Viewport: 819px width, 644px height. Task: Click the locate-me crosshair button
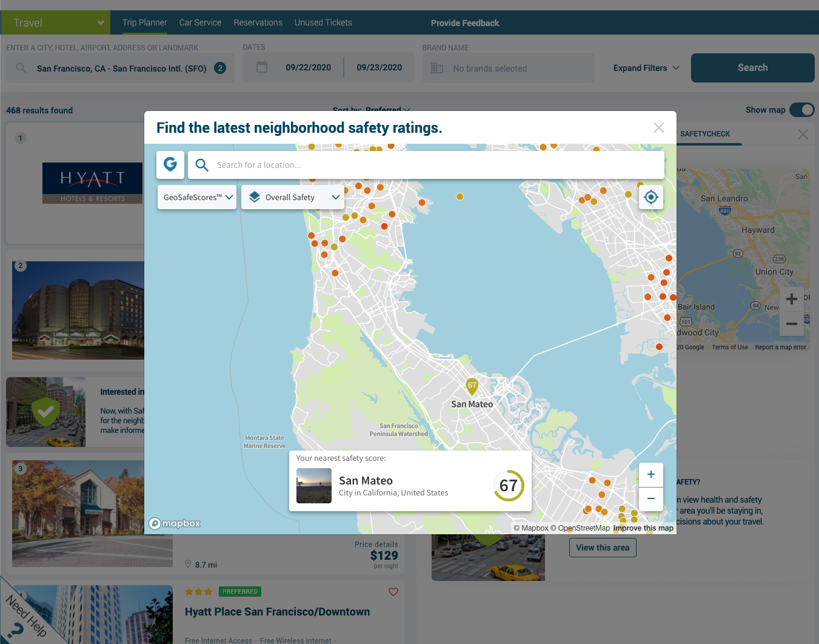[650, 197]
